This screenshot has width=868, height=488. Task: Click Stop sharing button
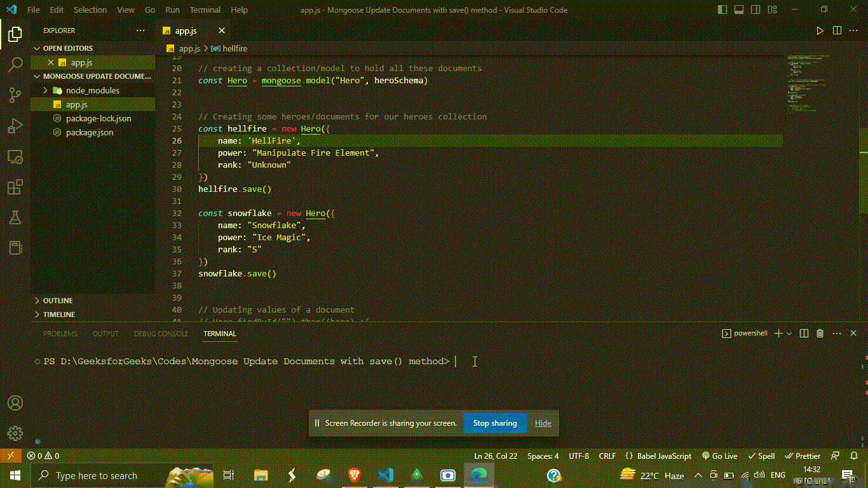pos(495,423)
